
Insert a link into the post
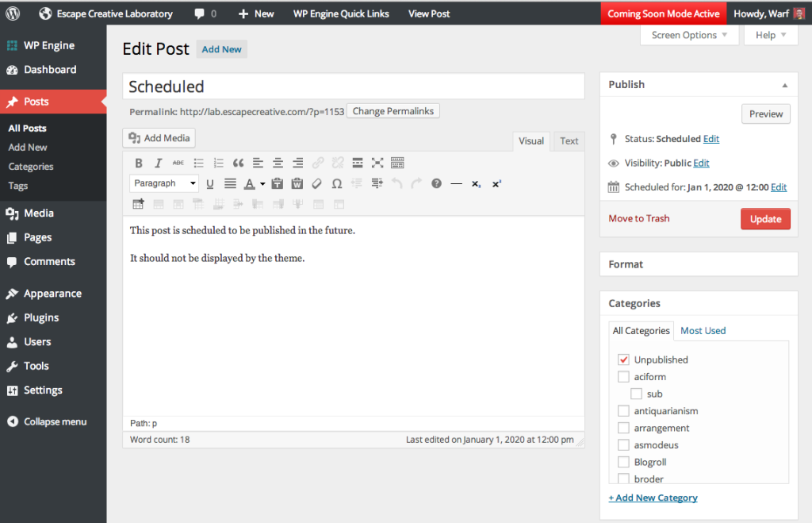click(x=318, y=163)
